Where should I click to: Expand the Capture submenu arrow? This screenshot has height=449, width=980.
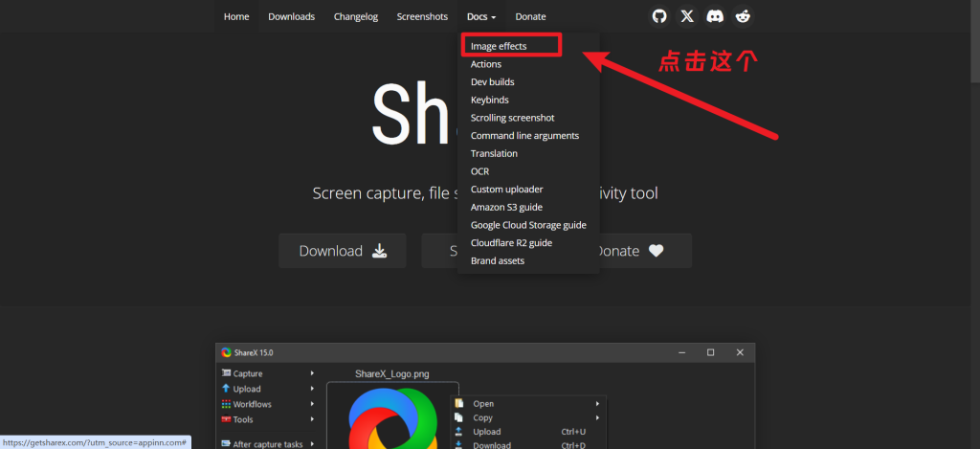pyautogui.click(x=312, y=373)
